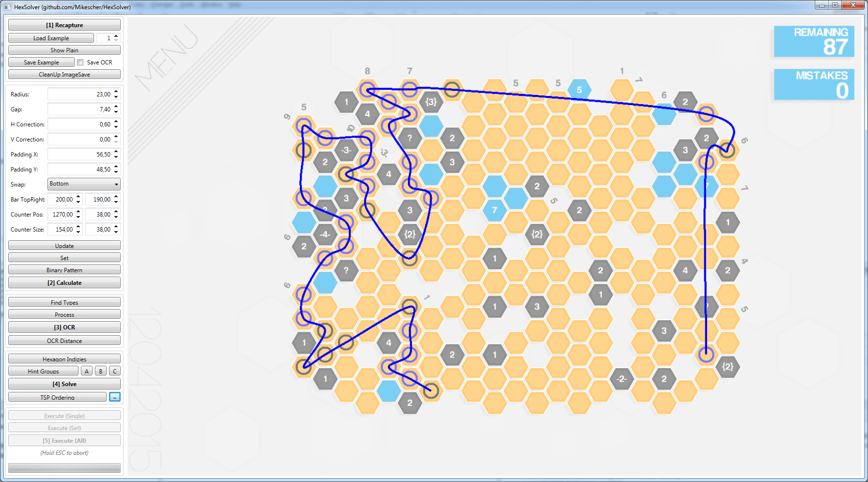Click the gray -4- hexagon cell
Image resolution: width=868 pixels, height=482 pixels.
coord(325,234)
